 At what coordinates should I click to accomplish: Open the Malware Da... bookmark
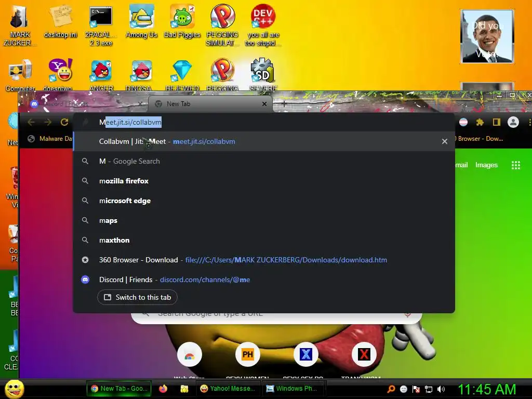point(50,138)
